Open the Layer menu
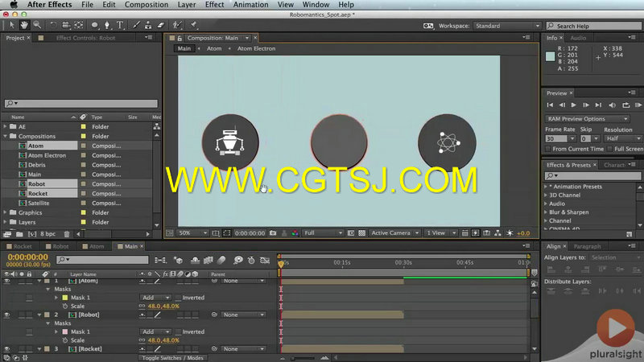Image resolution: width=644 pixels, height=362 pixels. (x=187, y=5)
